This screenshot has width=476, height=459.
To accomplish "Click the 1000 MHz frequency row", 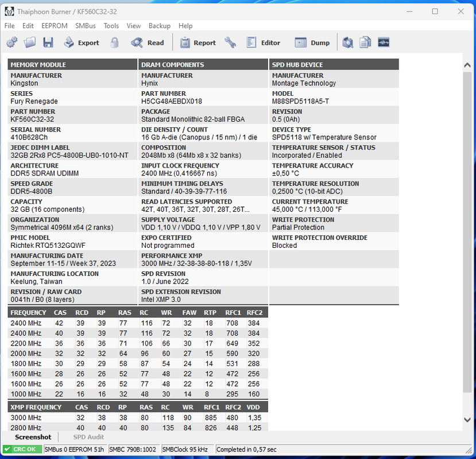I will [138, 394].
